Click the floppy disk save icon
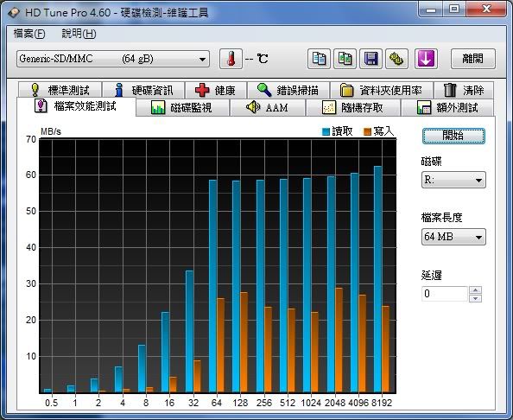 tap(370, 59)
